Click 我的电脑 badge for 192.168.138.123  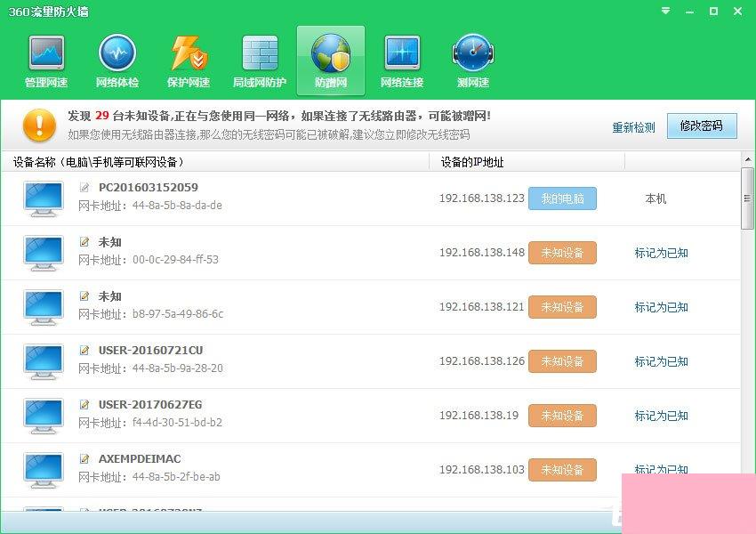(x=562, y=198)
